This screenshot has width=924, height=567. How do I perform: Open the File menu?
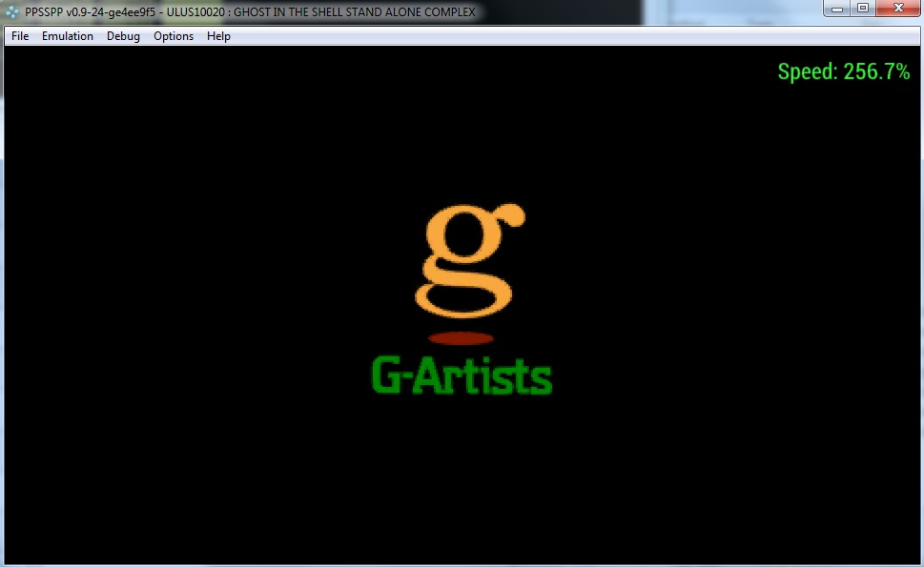pos(20,36)
